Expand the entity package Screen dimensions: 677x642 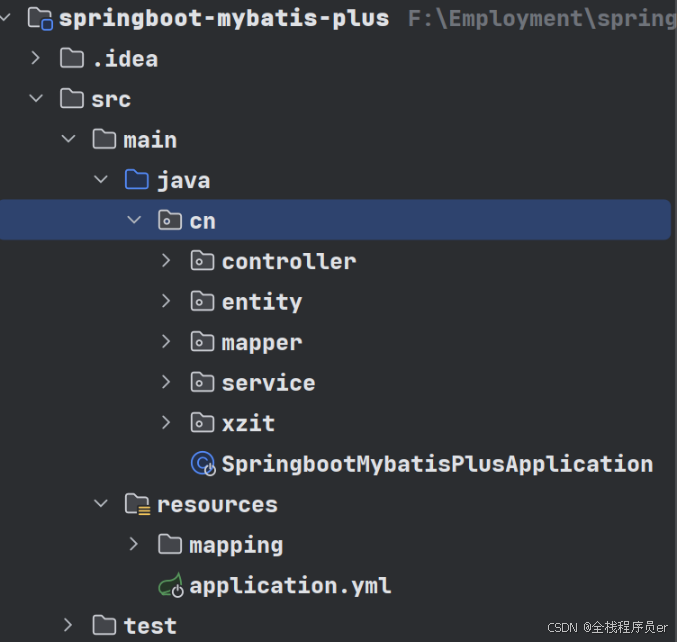166,301
